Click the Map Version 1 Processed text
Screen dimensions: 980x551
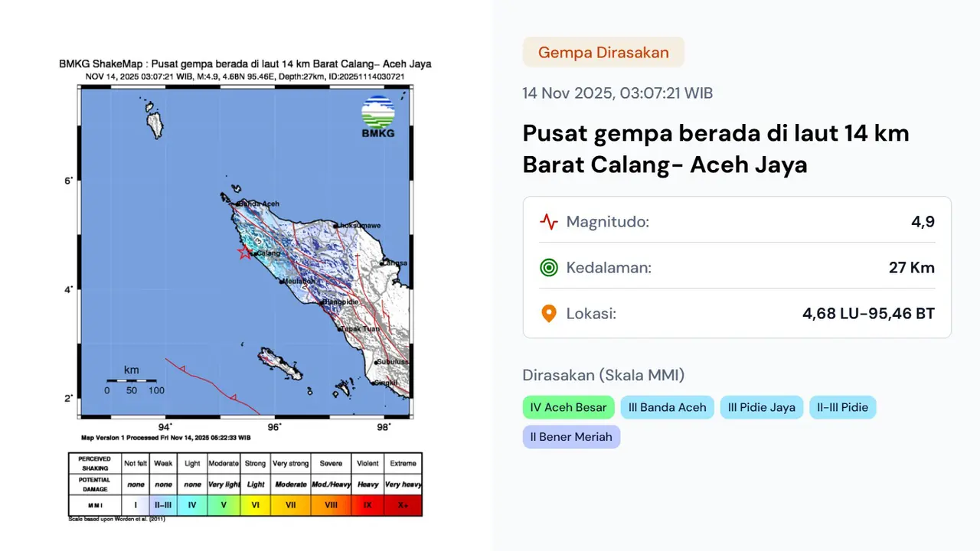click(165, 438)
